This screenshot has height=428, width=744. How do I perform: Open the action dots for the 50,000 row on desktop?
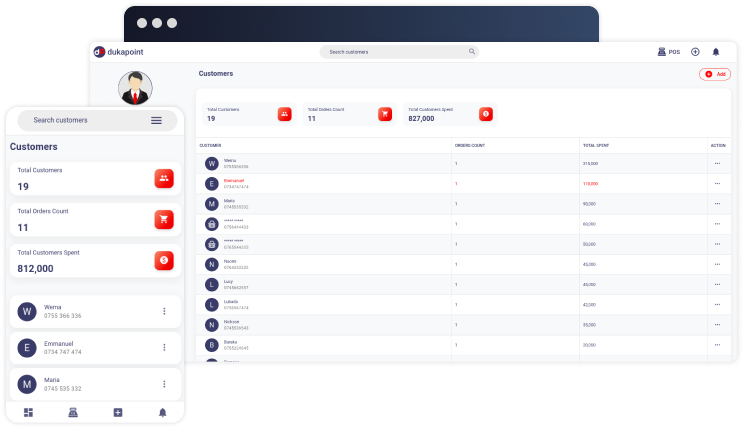click(x=717, y=244)
